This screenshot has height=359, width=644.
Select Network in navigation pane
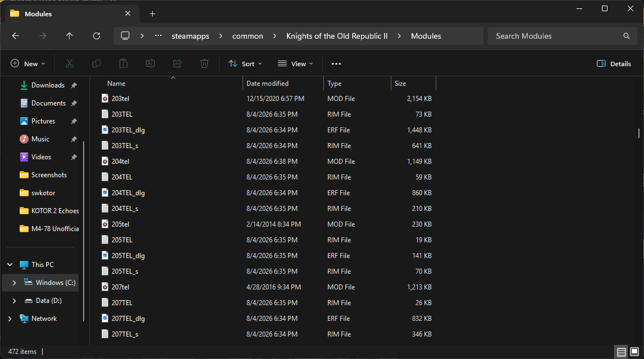click(x=44, y=319)
